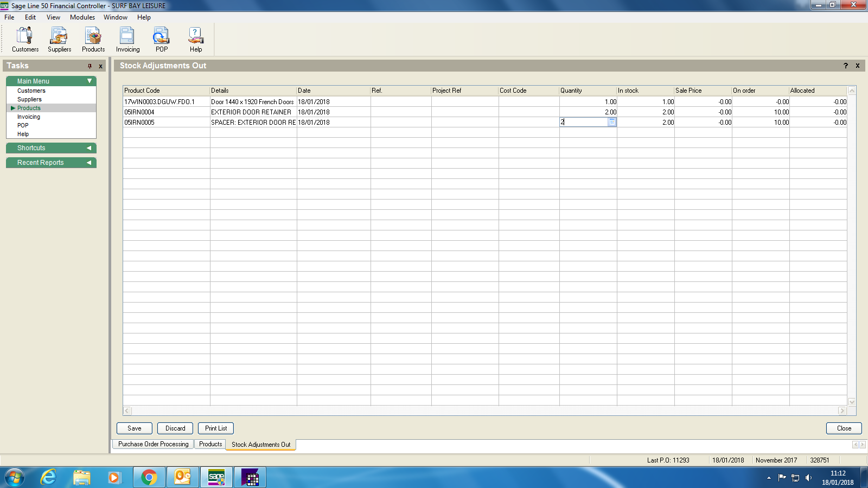Launch Google Chrome from the taskbar

pos(149,477)
